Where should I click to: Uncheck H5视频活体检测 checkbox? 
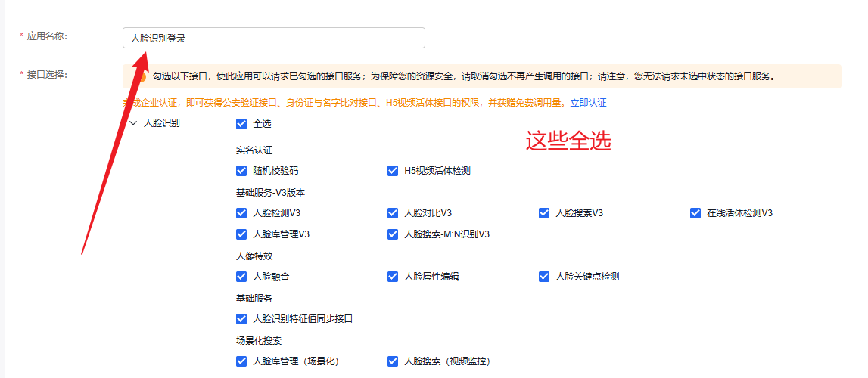393,171
